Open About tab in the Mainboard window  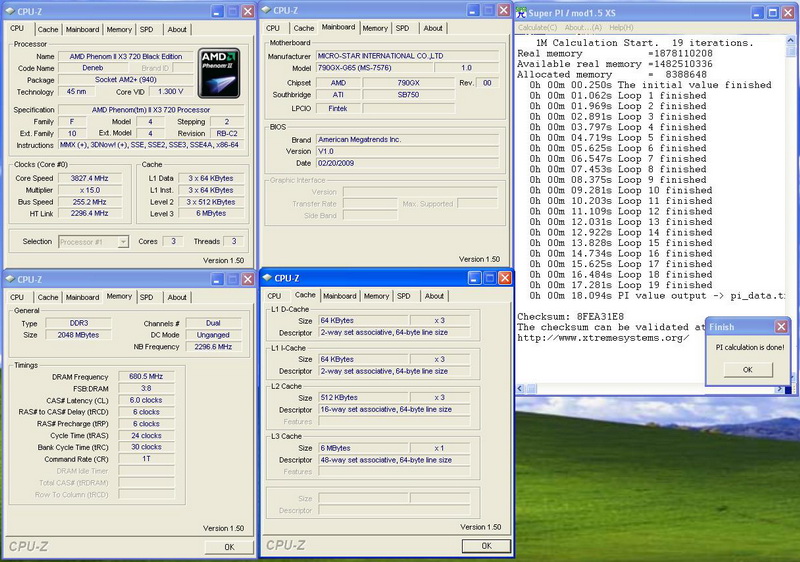(433, 28)
